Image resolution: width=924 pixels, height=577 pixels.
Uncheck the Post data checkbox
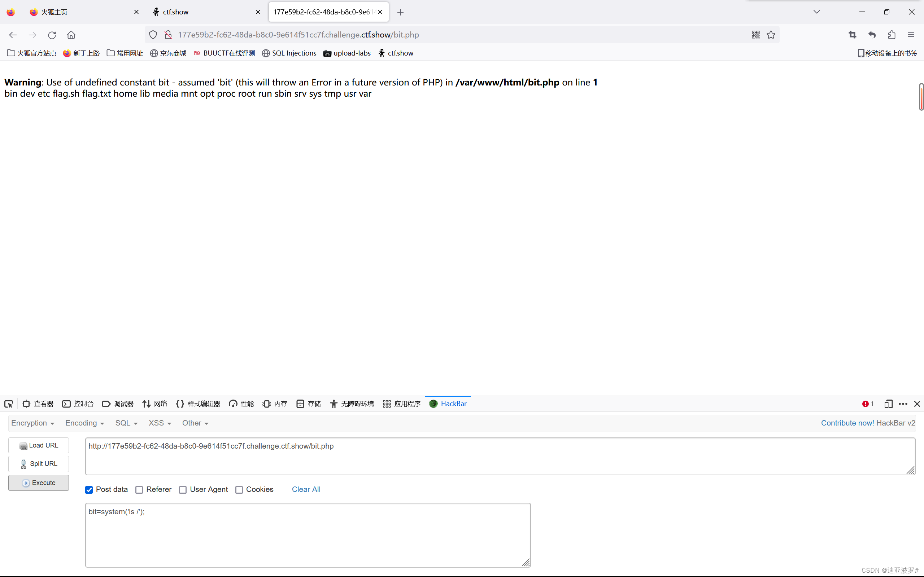coord(88,490)
